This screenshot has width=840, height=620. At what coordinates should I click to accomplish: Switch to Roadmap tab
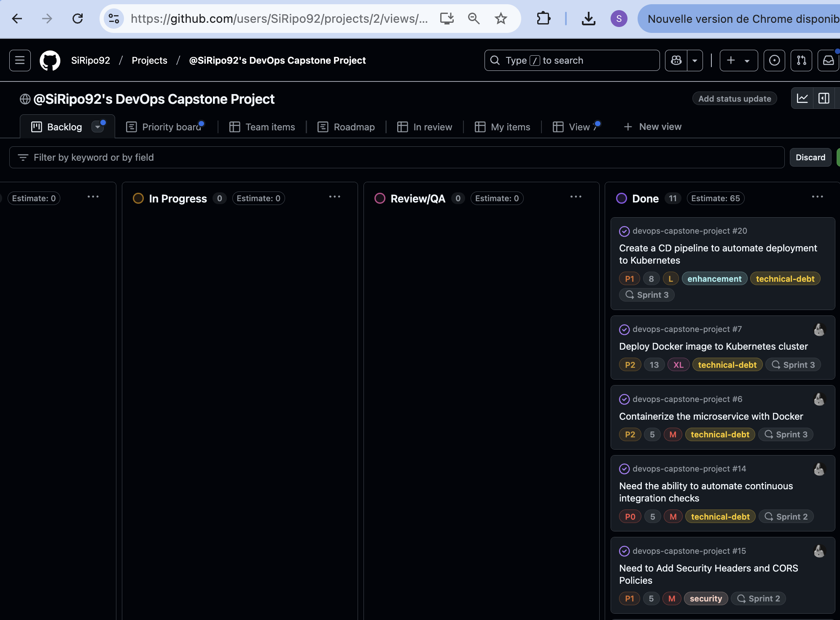(346, 127)
